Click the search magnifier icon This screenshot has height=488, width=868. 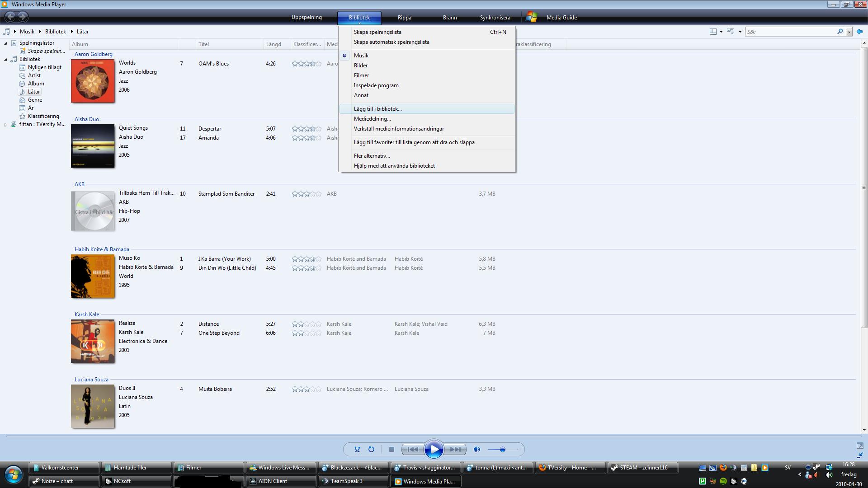(x=840, y=32)
